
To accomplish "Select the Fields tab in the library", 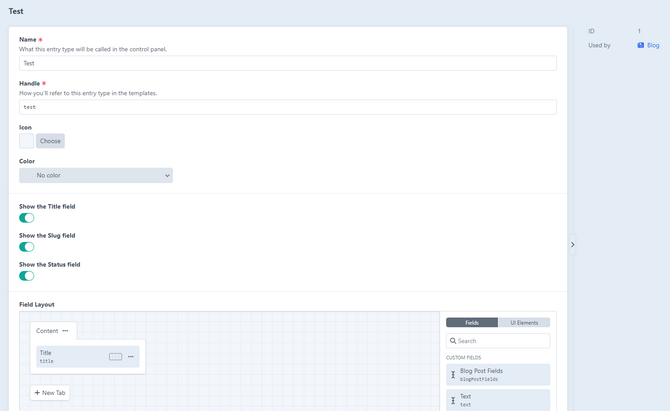I will pos(472,323).
